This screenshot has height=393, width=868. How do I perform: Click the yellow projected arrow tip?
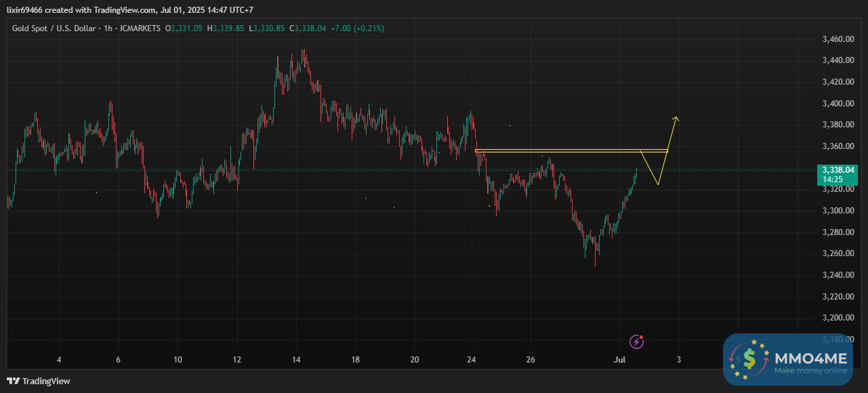676,118
